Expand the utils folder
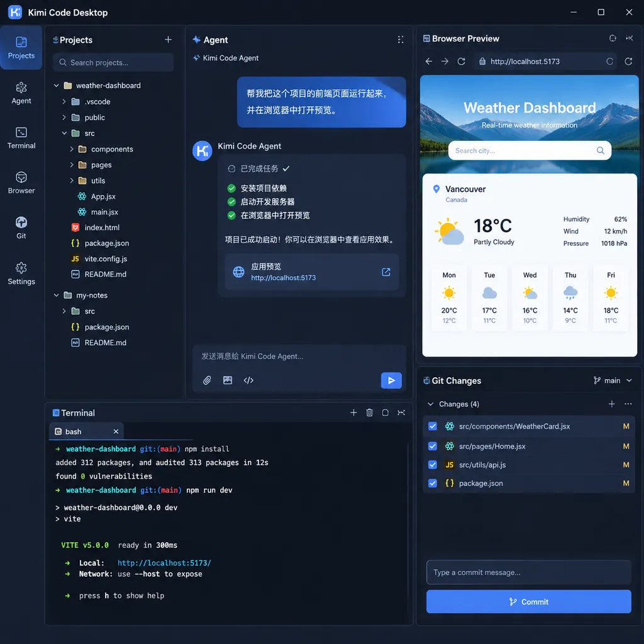Screen dimensions: 644x644 [x=72, y=180]
